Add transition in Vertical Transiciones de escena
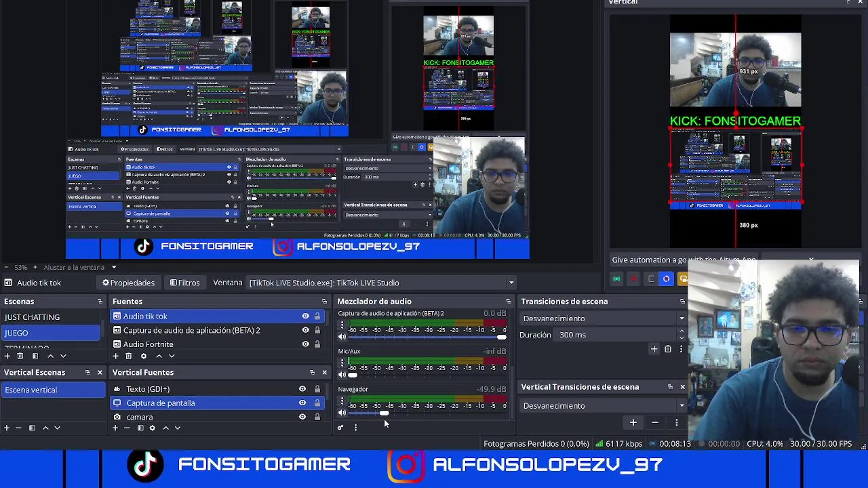 click(633, 422)
